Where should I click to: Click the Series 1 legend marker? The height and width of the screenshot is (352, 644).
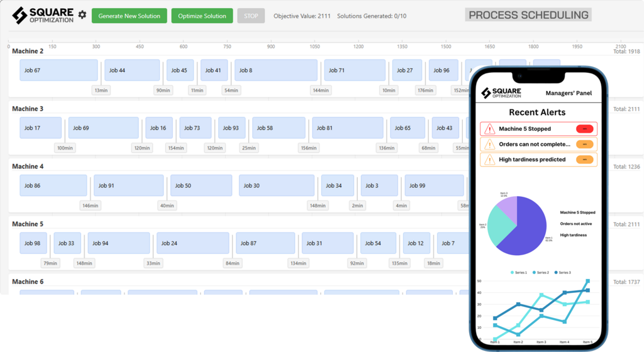pyautogui.click(x=512, y=272)
